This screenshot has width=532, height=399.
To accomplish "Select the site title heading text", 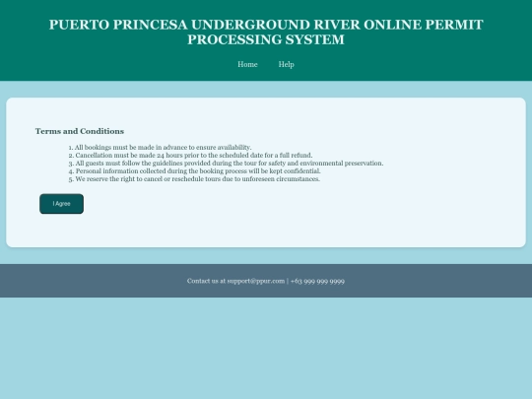I will pyautogui.click(x=266, y=32).
